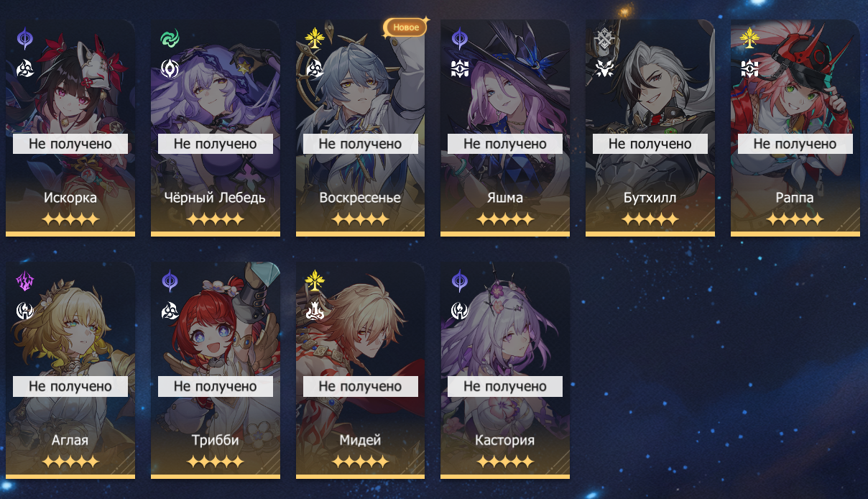
Task: Click the Wind element icon on Чёрный Лебедь's card
Action: tap(170, 39)
